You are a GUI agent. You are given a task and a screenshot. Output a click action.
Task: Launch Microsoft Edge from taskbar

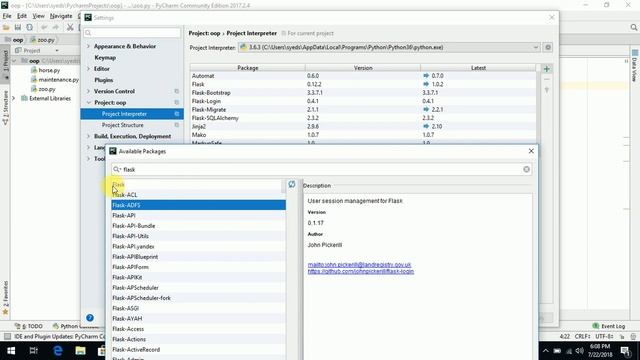point(58,351)
